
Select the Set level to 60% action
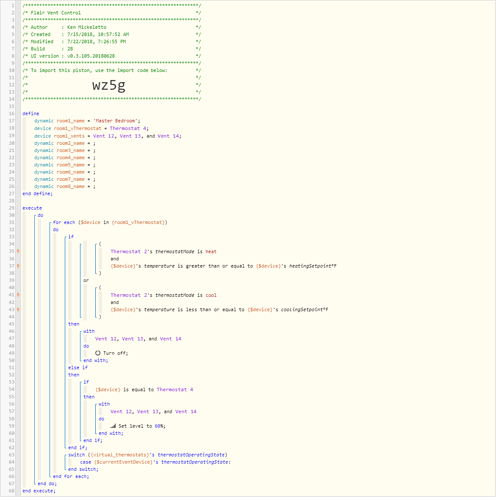coord(138,427)
